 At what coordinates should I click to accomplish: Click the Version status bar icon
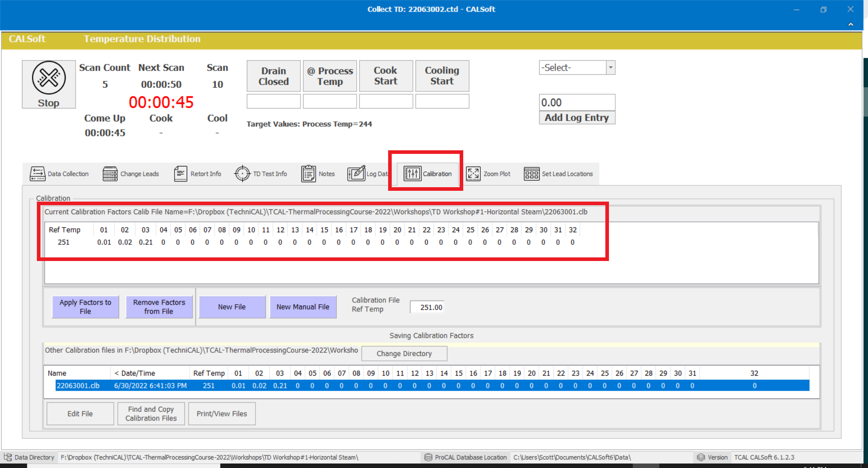[701, 457]
